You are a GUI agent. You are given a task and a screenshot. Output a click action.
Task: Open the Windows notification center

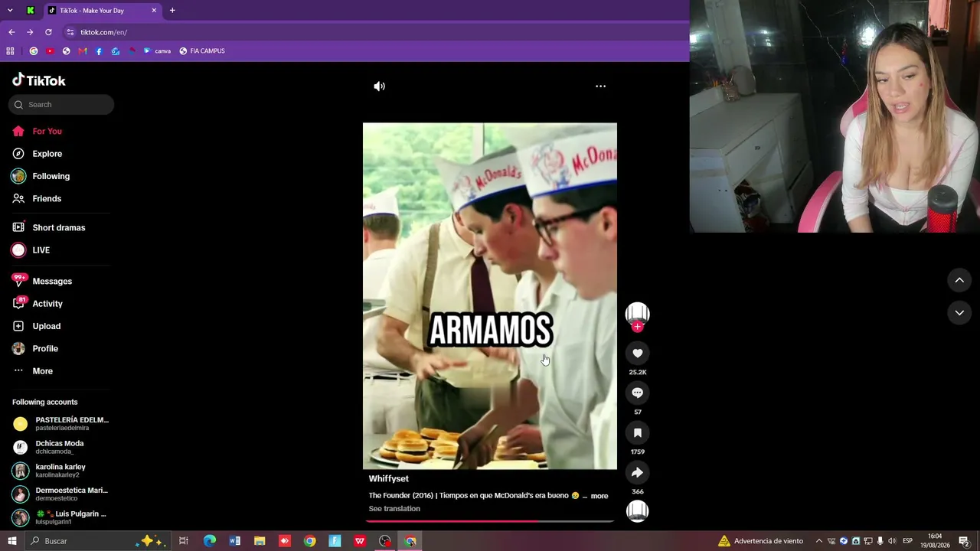964,541
